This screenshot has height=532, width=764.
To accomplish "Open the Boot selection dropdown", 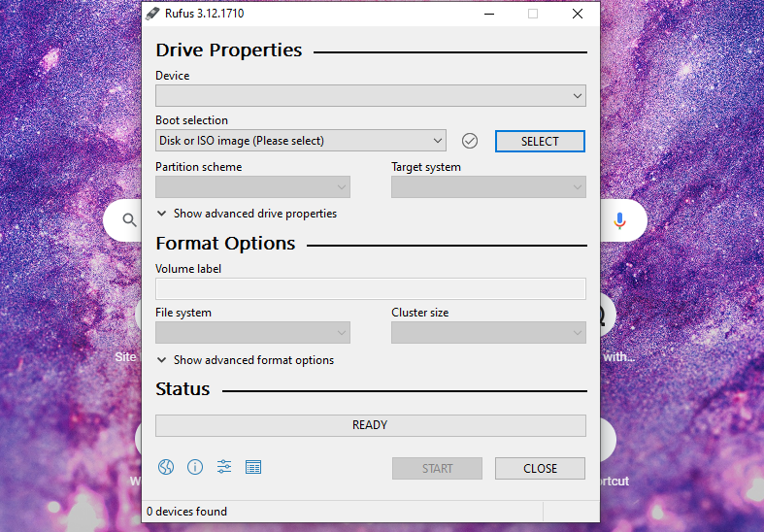I will pyautogui.click(x=301, y=141).
